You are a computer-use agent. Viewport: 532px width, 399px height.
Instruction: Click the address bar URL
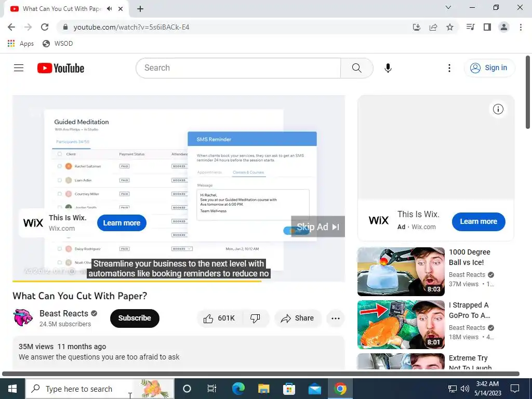coord(131,27)
